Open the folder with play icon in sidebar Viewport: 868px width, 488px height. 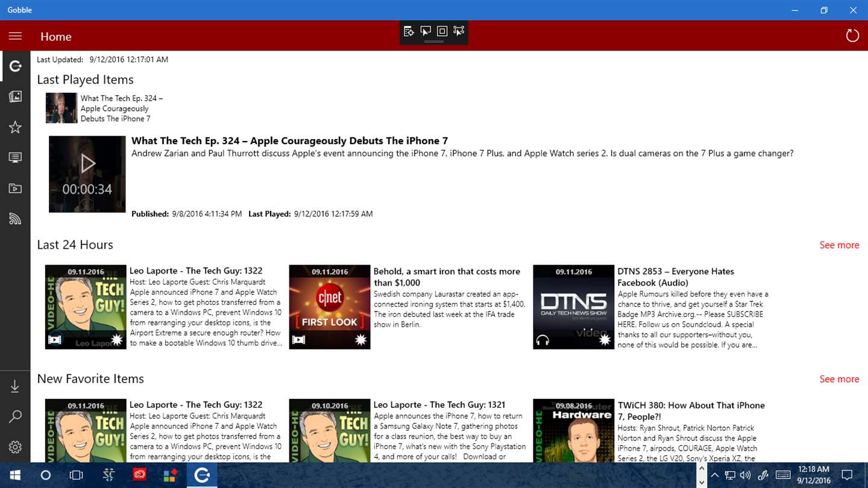coord(15,189)
